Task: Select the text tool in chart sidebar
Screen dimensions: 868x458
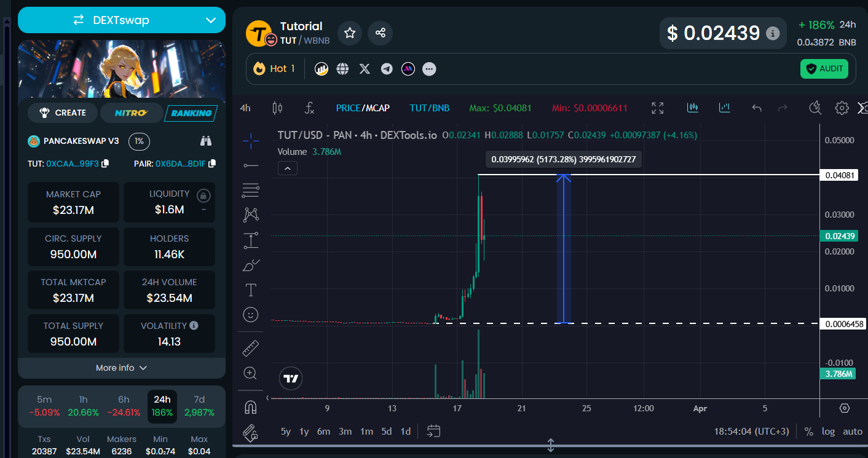Action: tap(250, 290)
